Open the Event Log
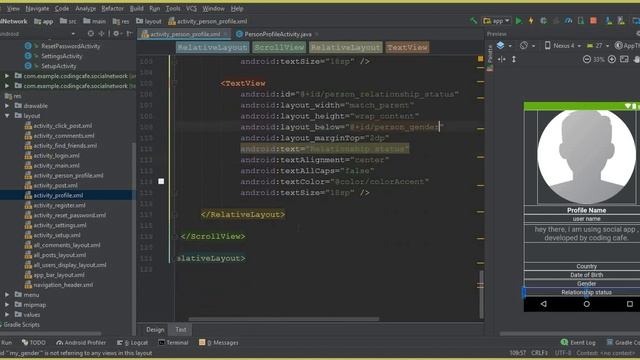640x360 pixels. [x=578, y=342]
